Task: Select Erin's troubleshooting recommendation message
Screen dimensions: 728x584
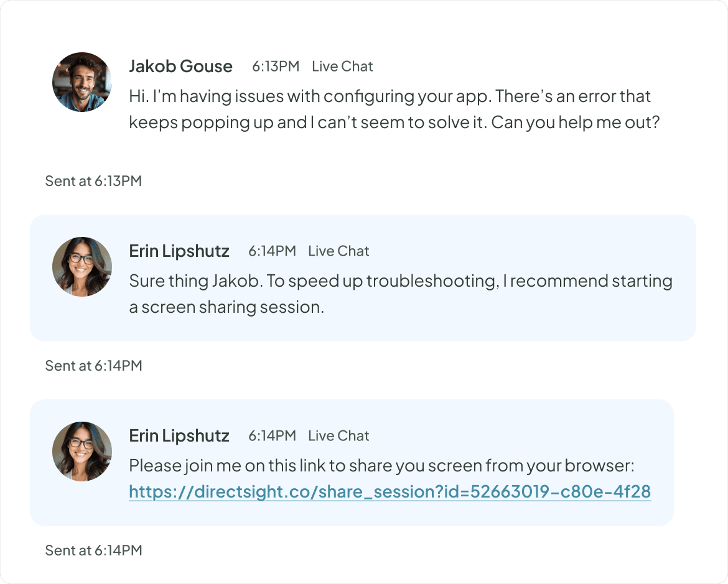Action: (400, 294)
